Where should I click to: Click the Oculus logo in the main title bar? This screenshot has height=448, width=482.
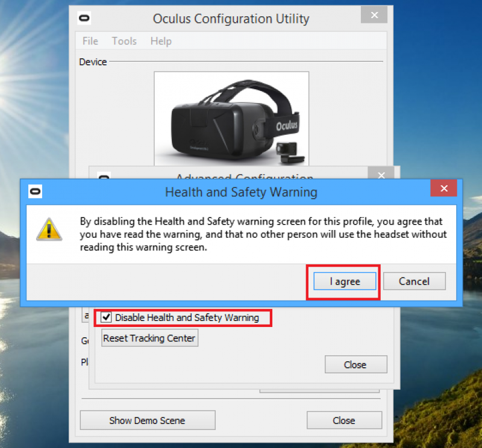84,19
